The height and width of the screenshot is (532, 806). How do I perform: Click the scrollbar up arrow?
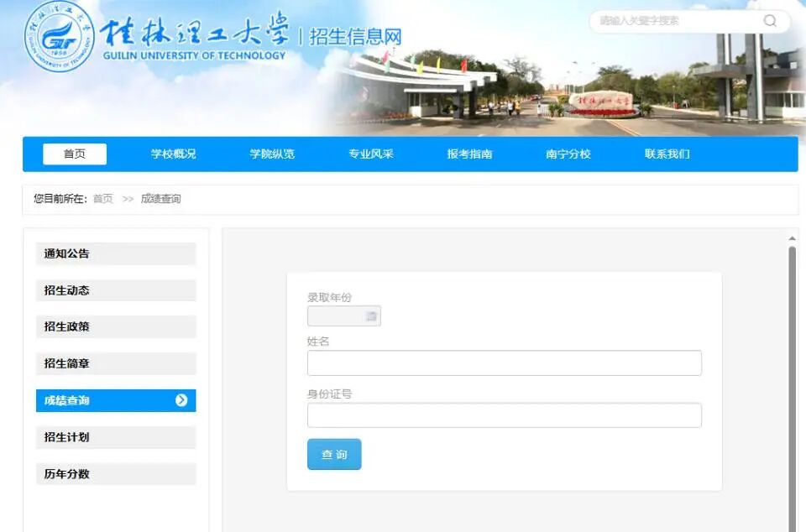pos(792,238)
